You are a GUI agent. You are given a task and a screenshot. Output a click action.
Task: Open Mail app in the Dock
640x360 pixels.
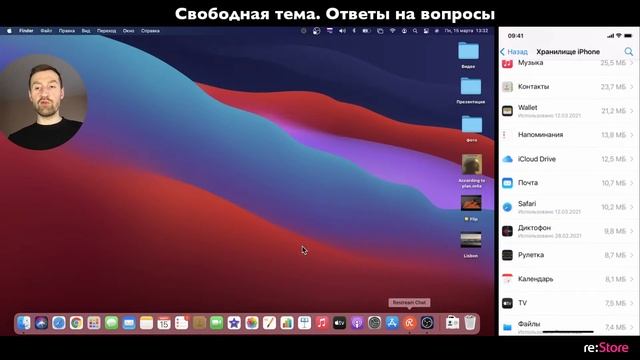point(129,323)
